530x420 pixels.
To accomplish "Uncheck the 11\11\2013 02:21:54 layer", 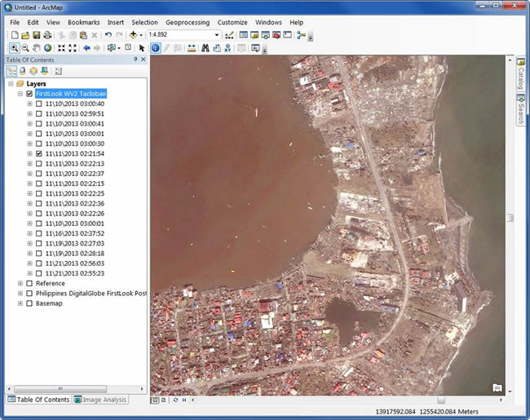I will (x=39, y=153).
